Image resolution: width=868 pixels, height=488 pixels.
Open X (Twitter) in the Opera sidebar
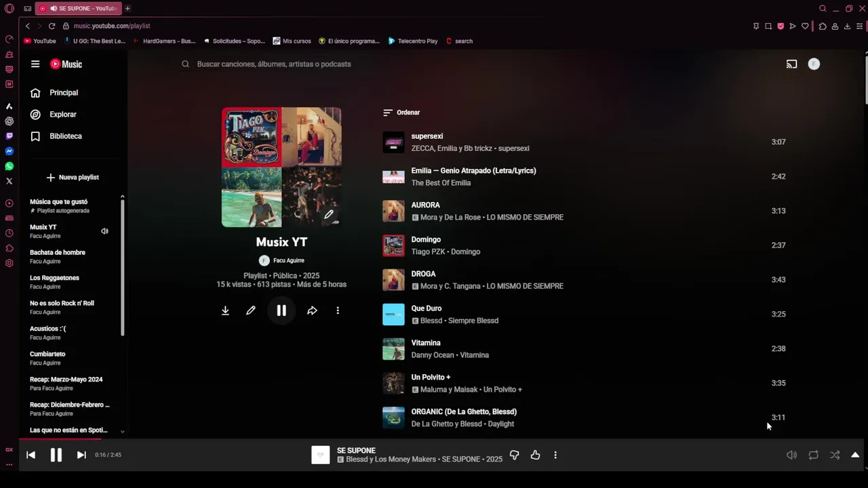pos(9,181)
